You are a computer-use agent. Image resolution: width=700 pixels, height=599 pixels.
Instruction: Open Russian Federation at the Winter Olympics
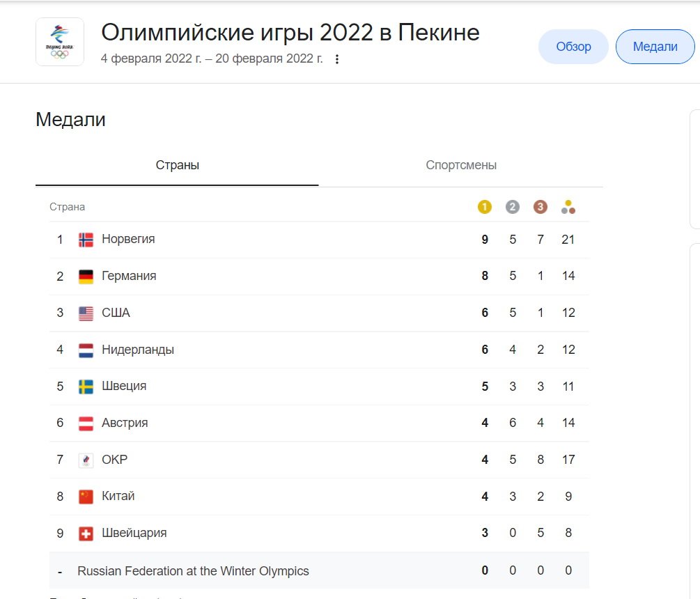(x=193, y=570)
